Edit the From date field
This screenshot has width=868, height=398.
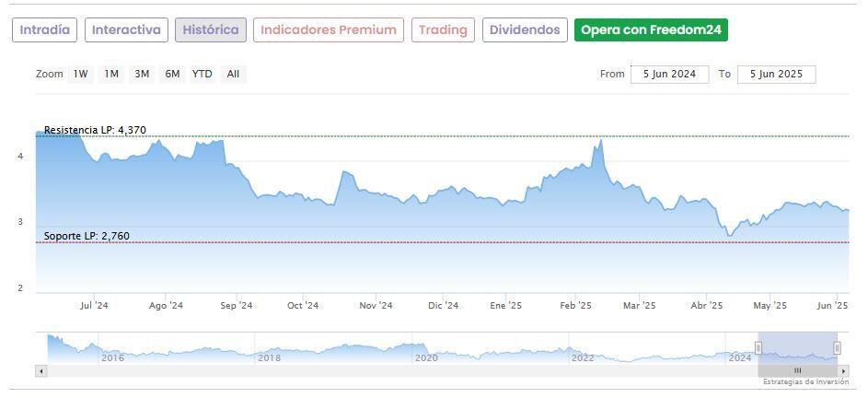669,75
